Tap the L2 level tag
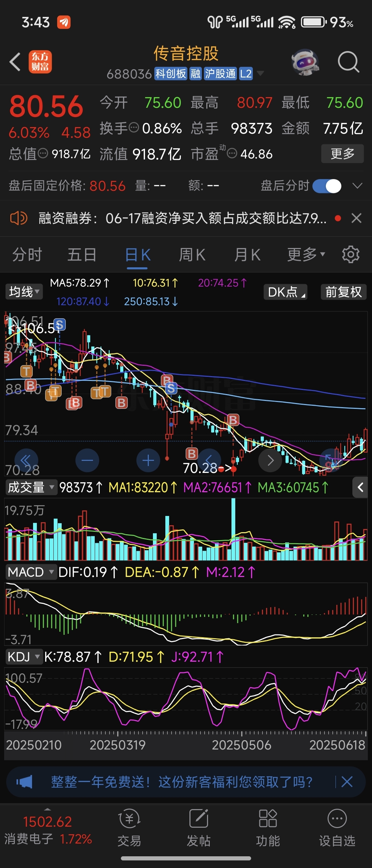372x868 pixels. [x=246, y=73]
